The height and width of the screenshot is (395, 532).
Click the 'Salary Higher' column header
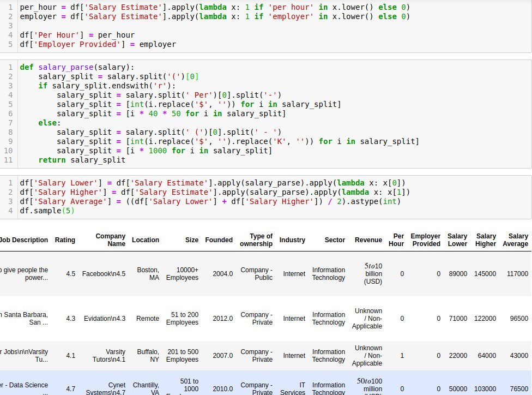pos(486,240)
